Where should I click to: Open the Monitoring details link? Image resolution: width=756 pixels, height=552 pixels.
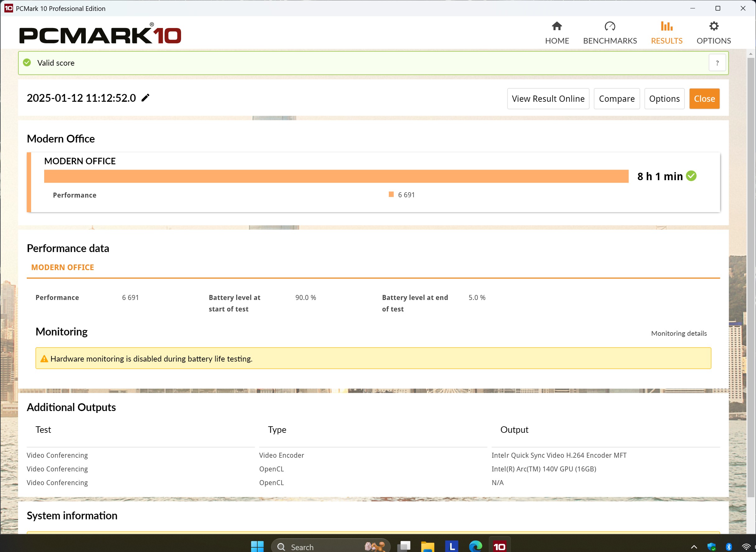coord(679,334)
